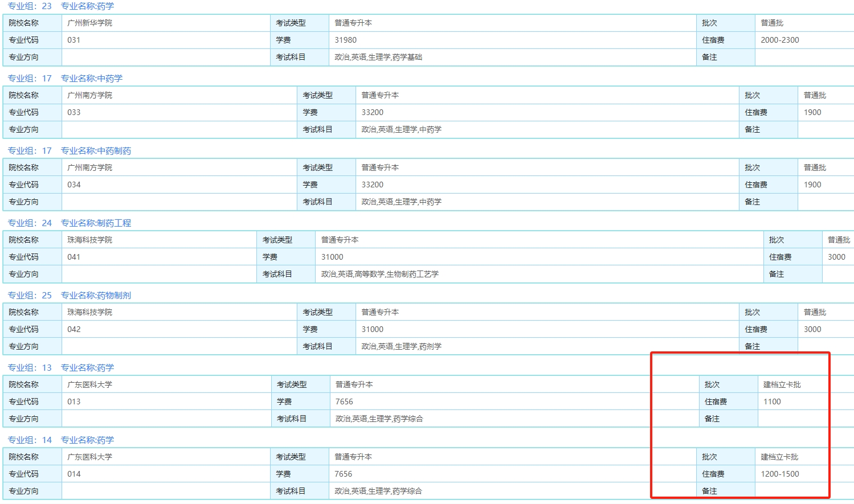
Task: Click the 专业组 23 药学 heading
Action: tap(60, 6)
